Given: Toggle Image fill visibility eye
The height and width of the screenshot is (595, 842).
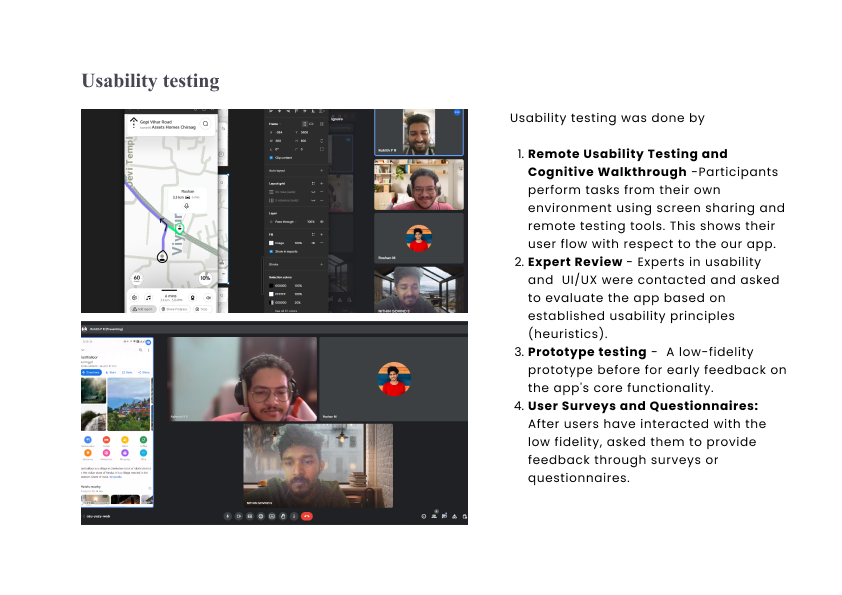Looking at the screenshot, I should (313, 243).
